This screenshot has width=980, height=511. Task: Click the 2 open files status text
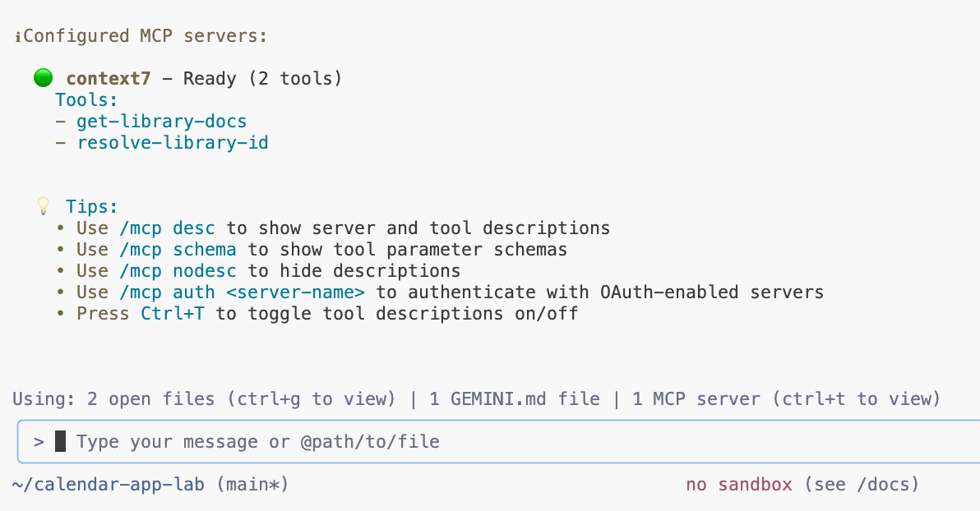(150, 399)
